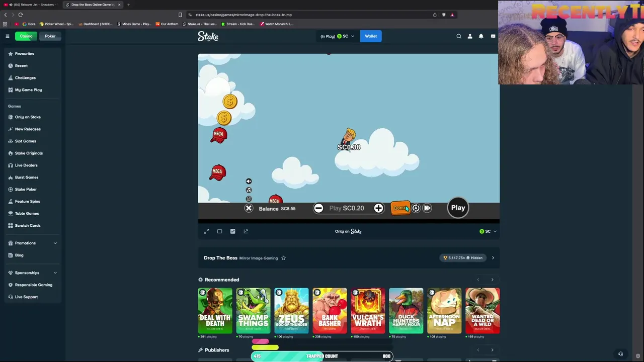This screenshot has width=644, height=362.
Task: Switch to the Casino tab
Action: pyautogui.click(x=26, y=36)
